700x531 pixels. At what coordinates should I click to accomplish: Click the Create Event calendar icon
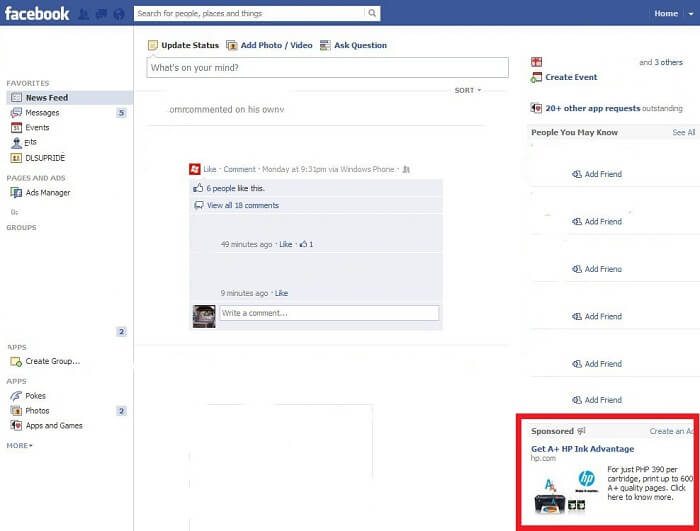point(536,77)
